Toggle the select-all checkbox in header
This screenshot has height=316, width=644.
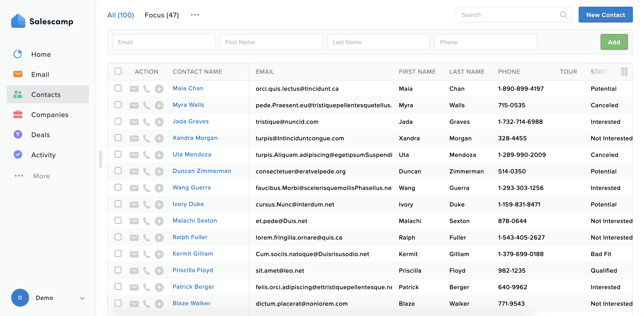118,71
